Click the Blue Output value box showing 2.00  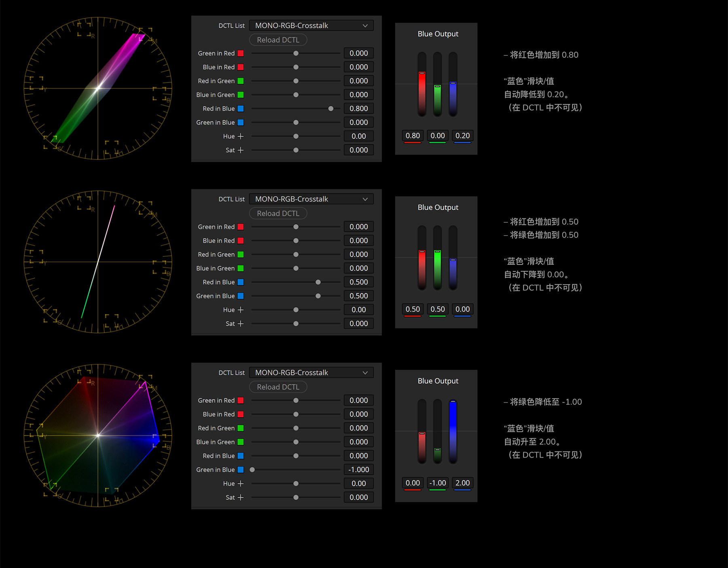click(x=463, y=483)
